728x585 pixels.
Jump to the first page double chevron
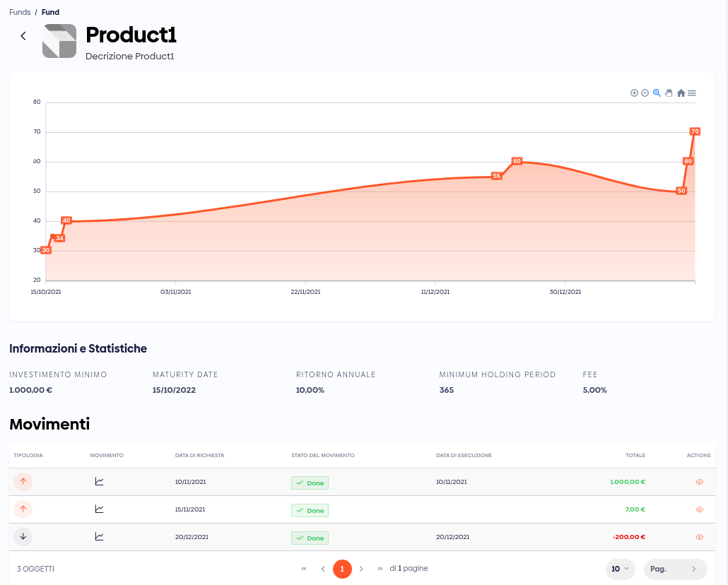[304, 569]
